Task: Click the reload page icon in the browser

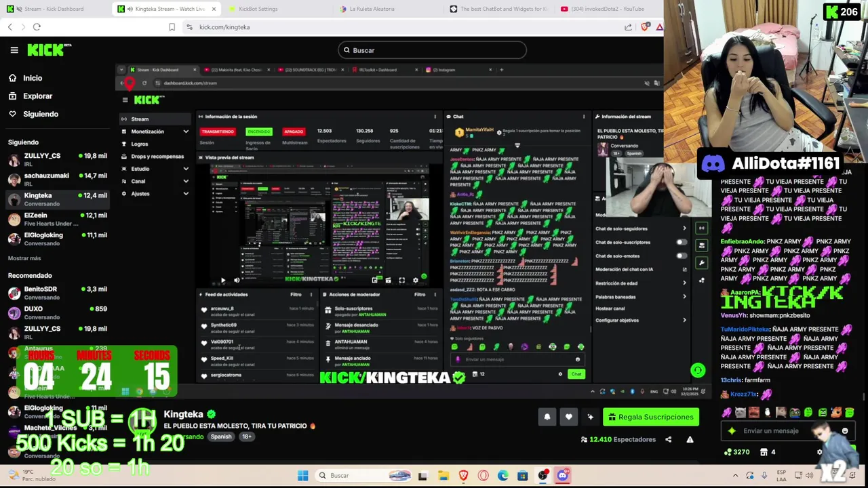Action: tap(37, 27)
